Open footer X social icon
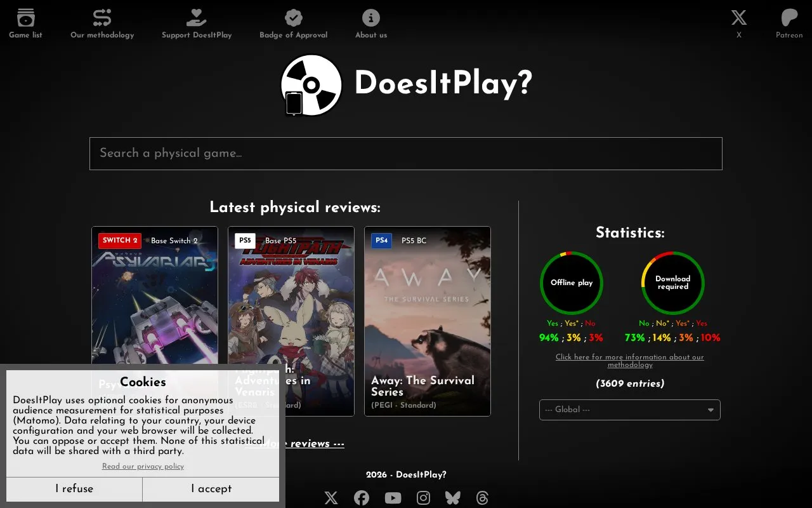 [331, 498]
